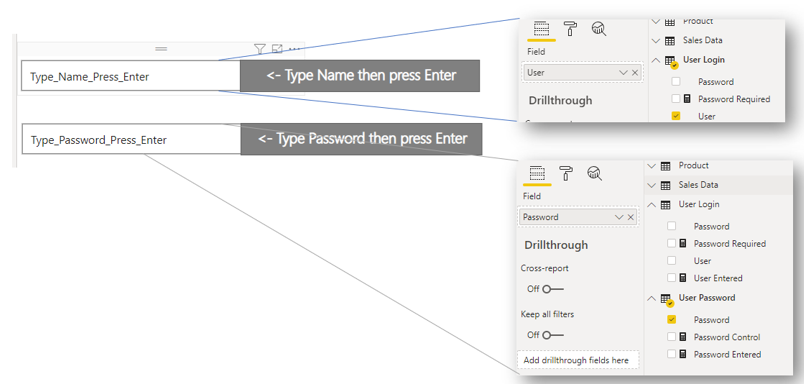Viewport: 804px width, 384px height.
Task: Expand Sales Data table in lower pane
Action: [651, 185]
